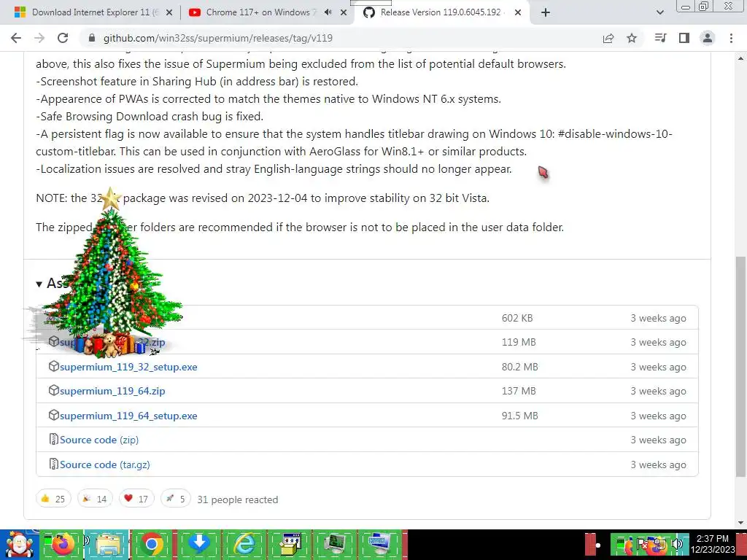Viewport: 747px width, 560px height.
Task: React with party popper (14)
Action: (x=96, y=499)
